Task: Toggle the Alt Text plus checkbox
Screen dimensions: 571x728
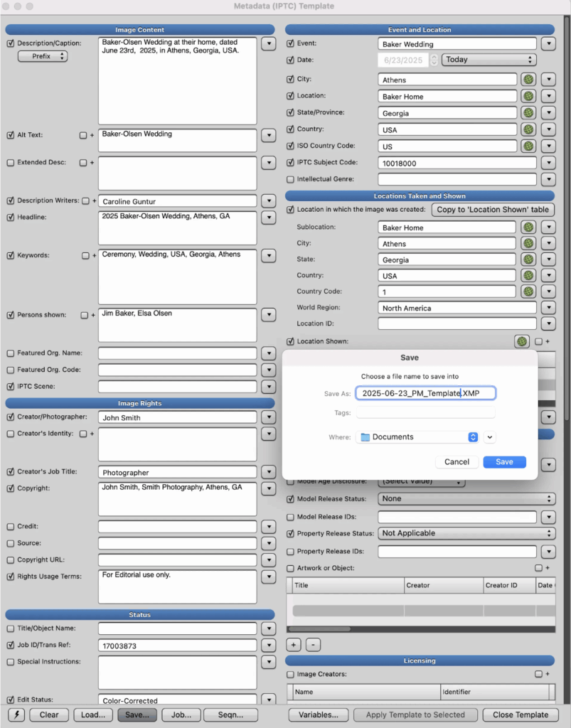Action: [83, 136]
